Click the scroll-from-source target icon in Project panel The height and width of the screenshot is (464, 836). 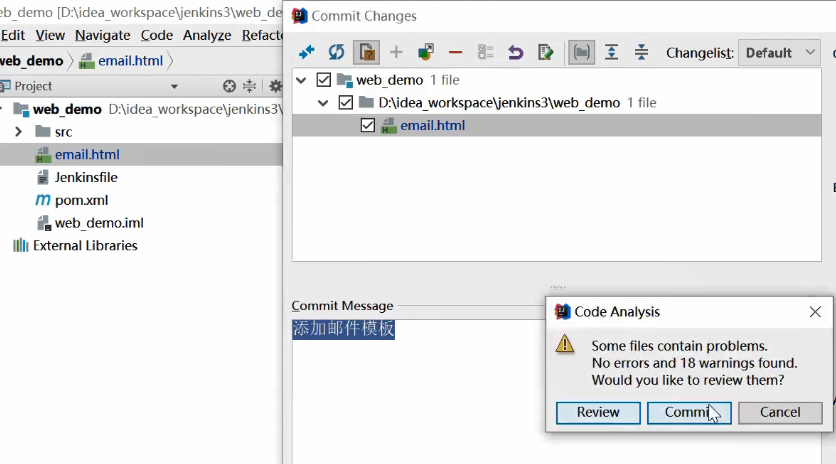tap(229, 86)
